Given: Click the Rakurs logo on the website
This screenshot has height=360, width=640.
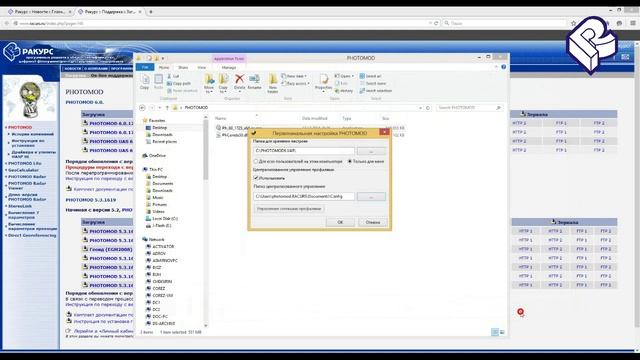Looking at the screenshot, I should tap(29, 52).
